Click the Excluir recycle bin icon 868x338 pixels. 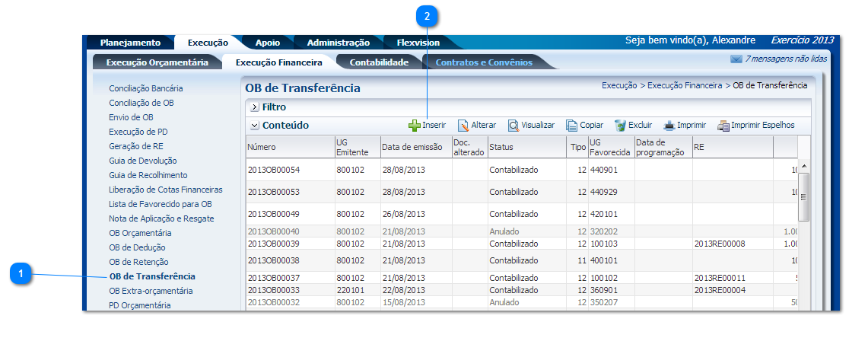[x=620, y=126]
